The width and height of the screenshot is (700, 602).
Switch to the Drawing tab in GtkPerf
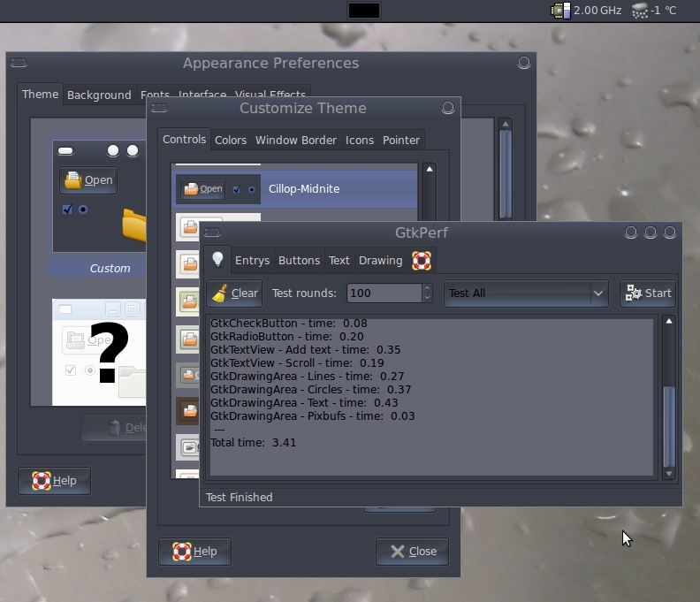point(380,261)
